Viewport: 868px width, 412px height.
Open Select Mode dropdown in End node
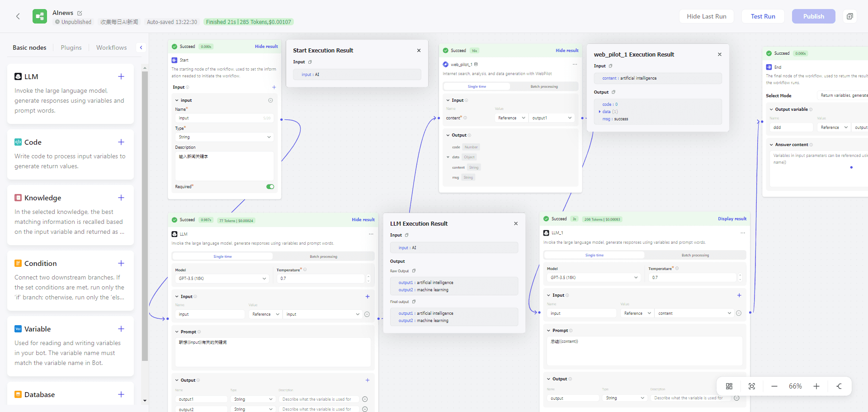[844, 95]
